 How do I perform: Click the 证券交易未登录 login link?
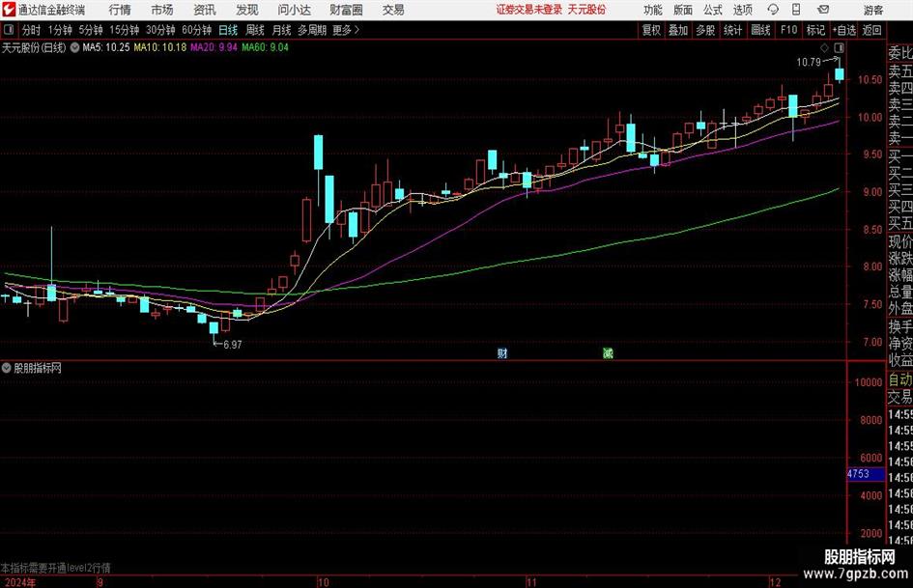[x=529, y=10]
